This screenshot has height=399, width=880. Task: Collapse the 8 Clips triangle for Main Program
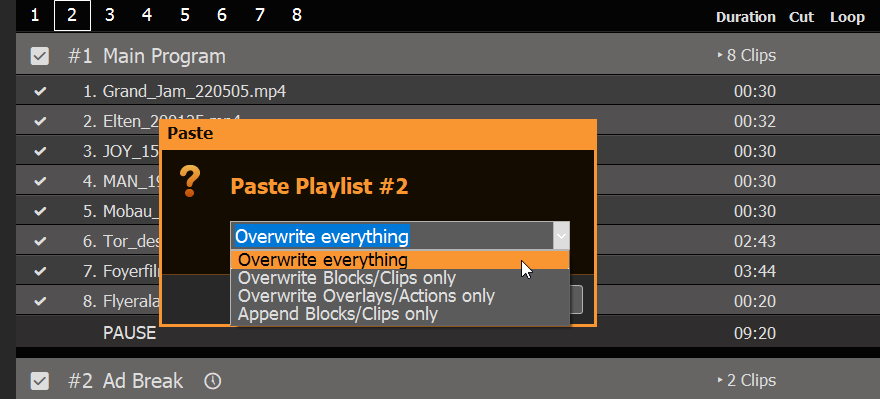tap(720, 56)
